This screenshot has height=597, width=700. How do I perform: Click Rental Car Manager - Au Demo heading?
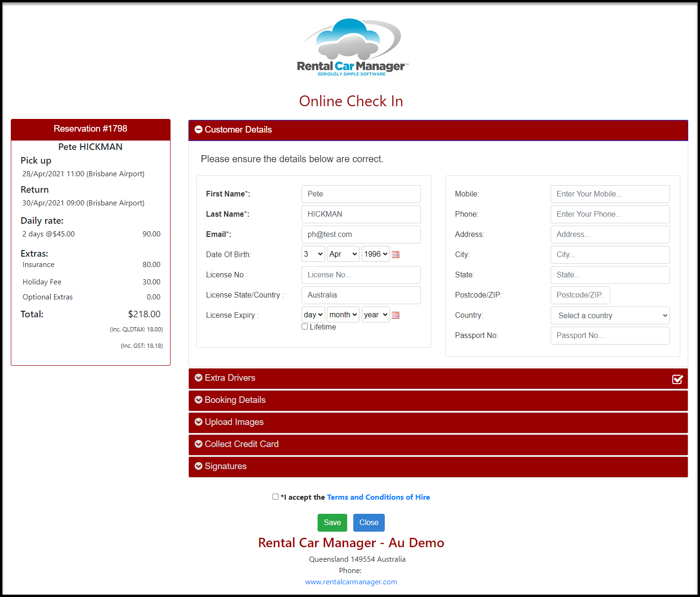point(351,543)
